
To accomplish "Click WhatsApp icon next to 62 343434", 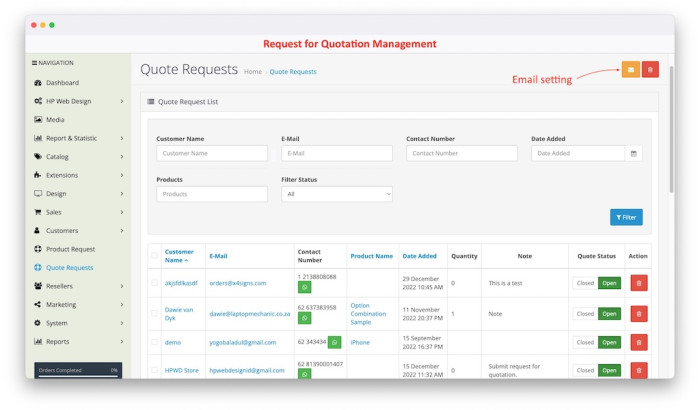I will (334, 342).
